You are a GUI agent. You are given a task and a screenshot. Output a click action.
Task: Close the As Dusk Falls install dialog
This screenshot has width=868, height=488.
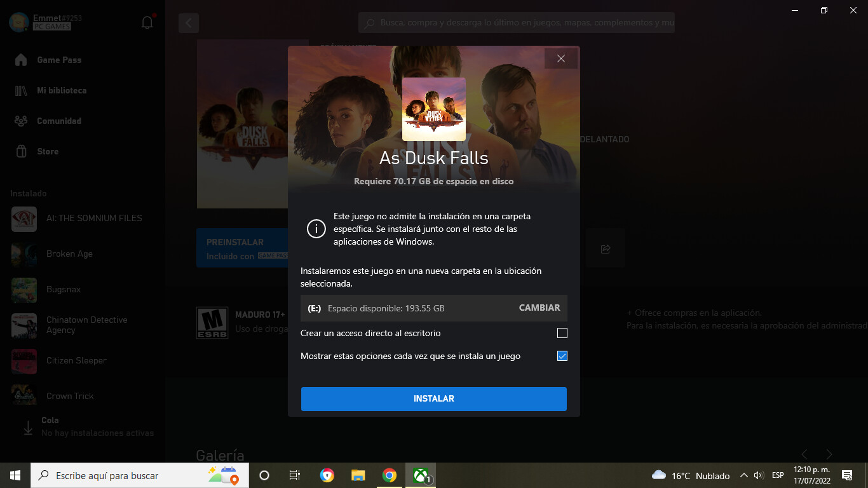coord(560,58)
